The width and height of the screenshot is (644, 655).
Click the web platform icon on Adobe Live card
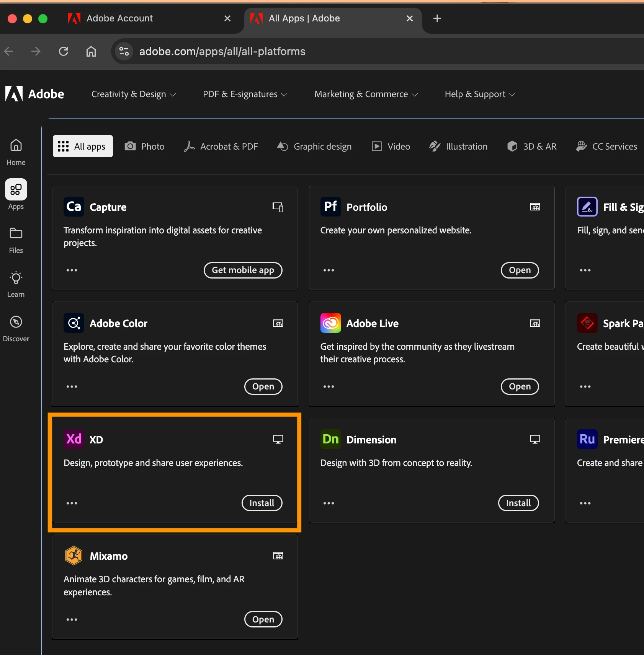pos(535,323)
